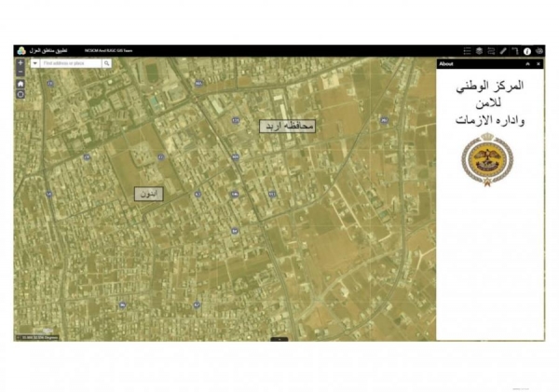Open the Basemap Gallery widget
This screenshot has height=392, width=559.
point(539,51)
